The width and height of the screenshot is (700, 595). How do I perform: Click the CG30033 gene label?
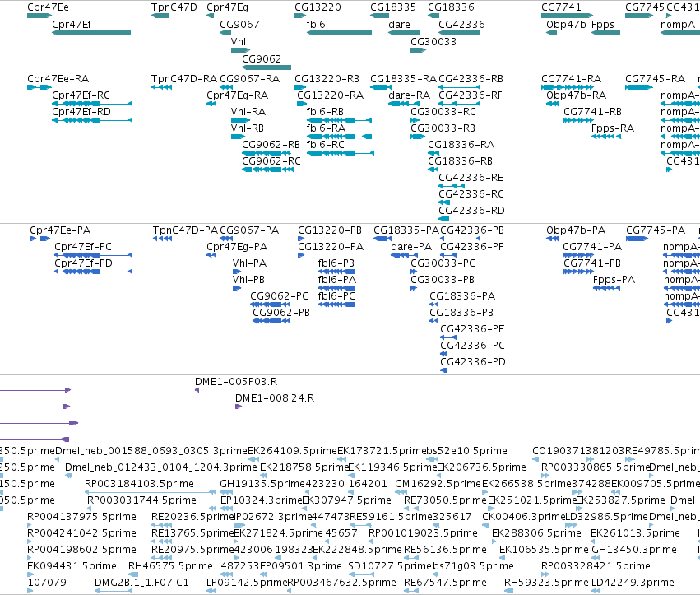tap(433, 41)
